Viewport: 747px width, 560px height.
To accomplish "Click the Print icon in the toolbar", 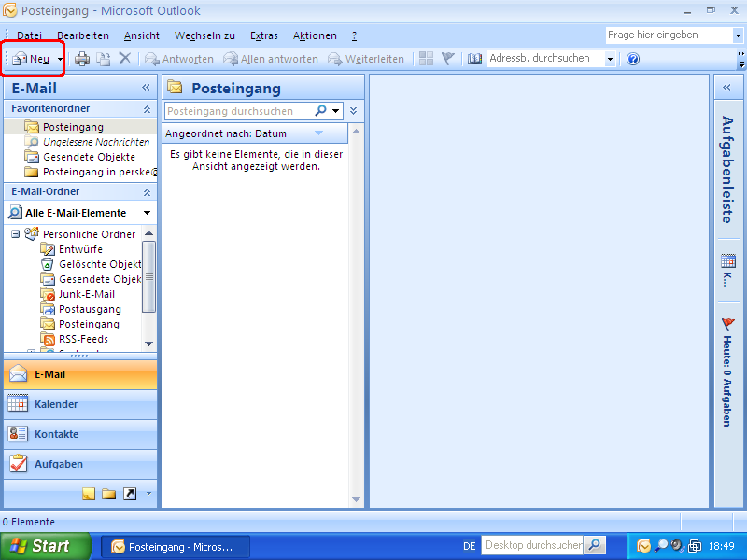I will (82, 58).
